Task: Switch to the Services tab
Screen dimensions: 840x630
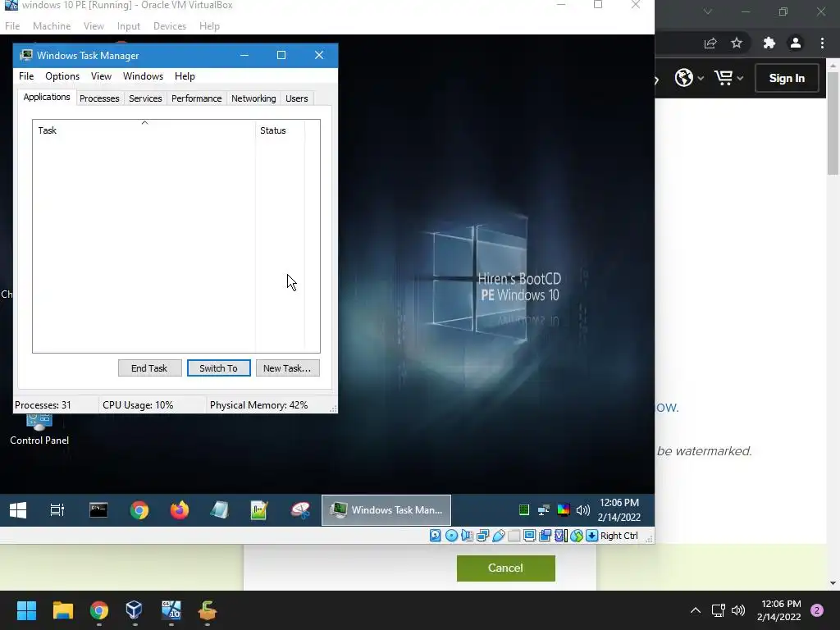Action: [145, 98]
